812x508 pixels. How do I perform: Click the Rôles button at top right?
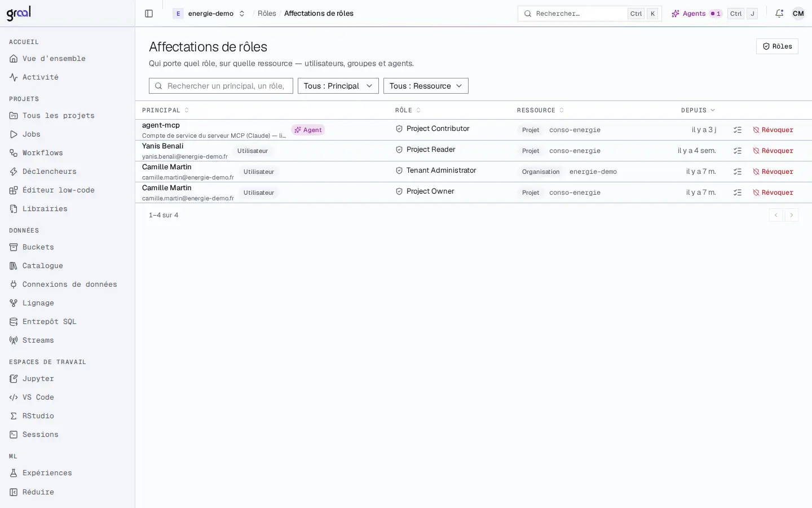coord(777,46)
